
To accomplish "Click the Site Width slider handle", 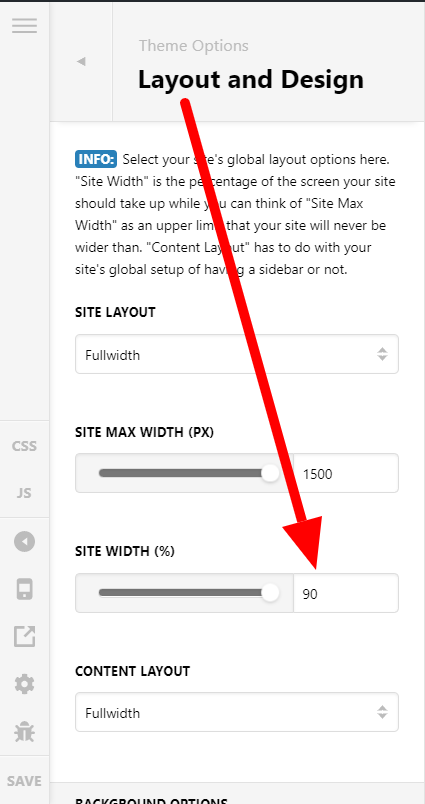I will pyautogui.click(x=270, y=593).
